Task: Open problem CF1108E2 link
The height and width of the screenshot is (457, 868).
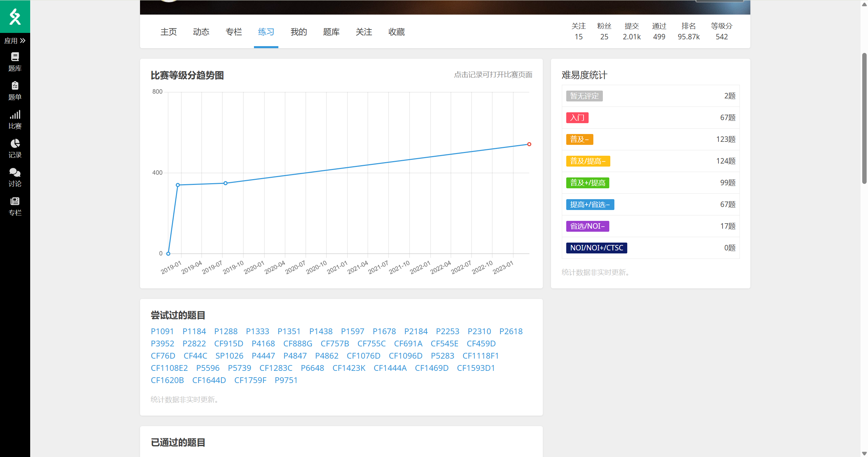Action: click(169, 368)
